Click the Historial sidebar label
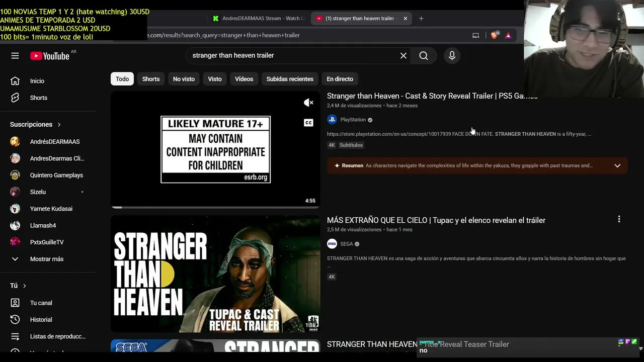 (41, 320)
